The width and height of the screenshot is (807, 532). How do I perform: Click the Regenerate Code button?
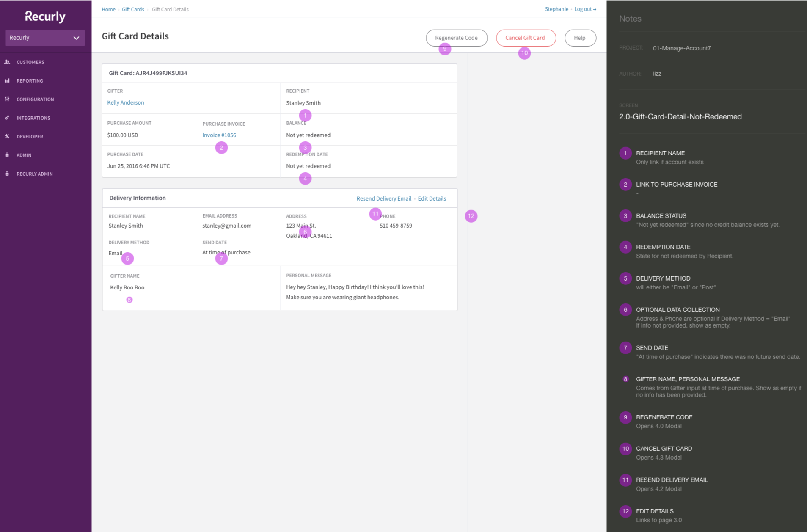click(x=456, y=38)
